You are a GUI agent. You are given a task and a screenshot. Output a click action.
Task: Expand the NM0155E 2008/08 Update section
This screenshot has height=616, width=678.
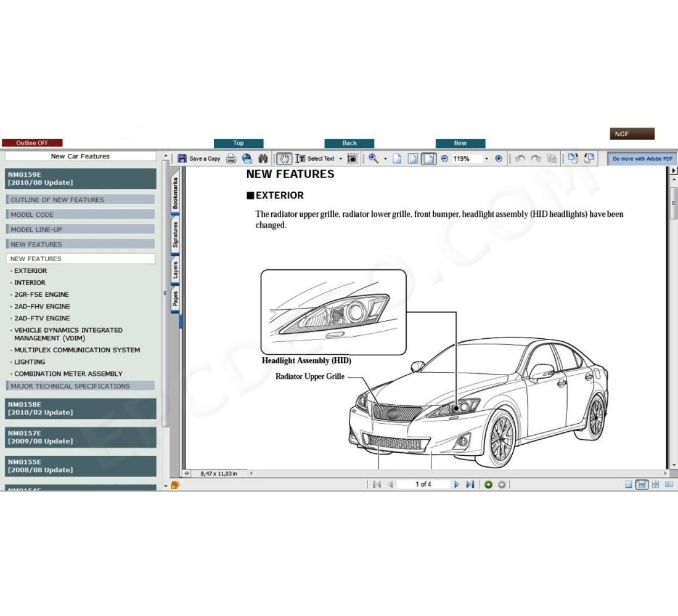[x=81, y=466]
